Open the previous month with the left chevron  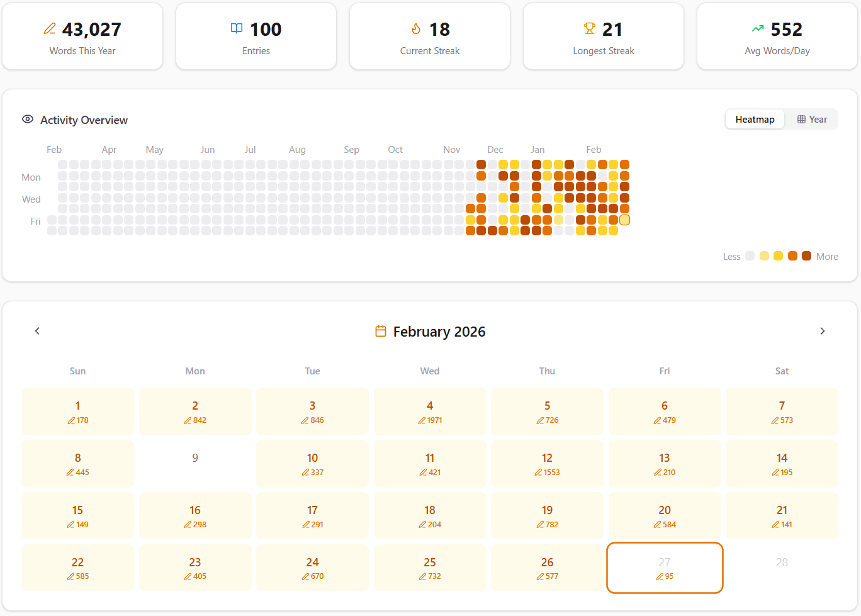[x=37, y=330]
